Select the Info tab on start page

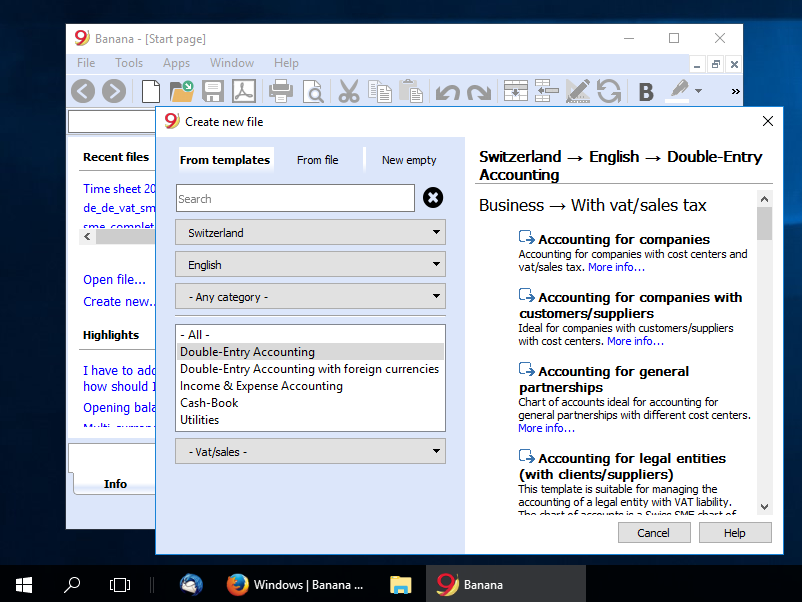tap(115, 484)
